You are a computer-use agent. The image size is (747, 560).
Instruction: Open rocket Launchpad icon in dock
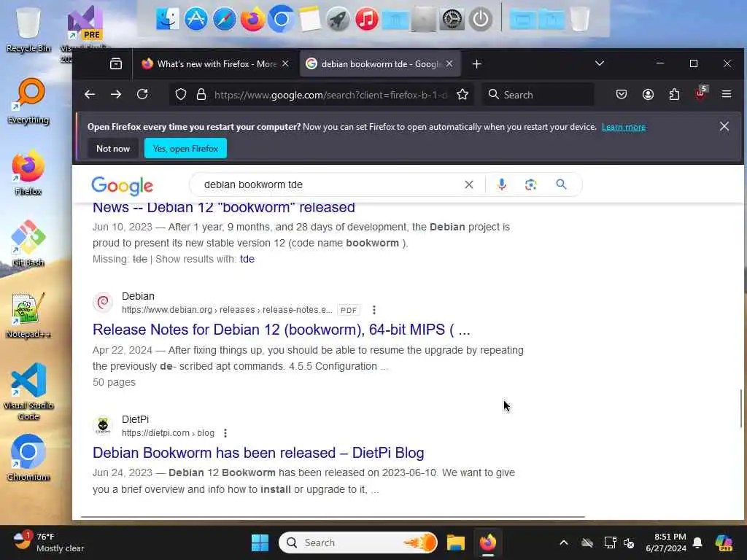pyautogui.click(x=338, y=20)
